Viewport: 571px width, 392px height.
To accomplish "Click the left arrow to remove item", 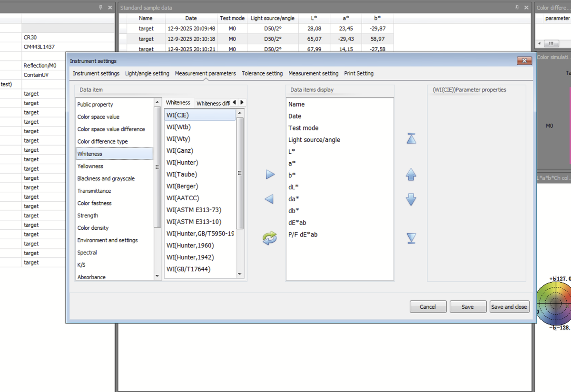I will 269,199.
